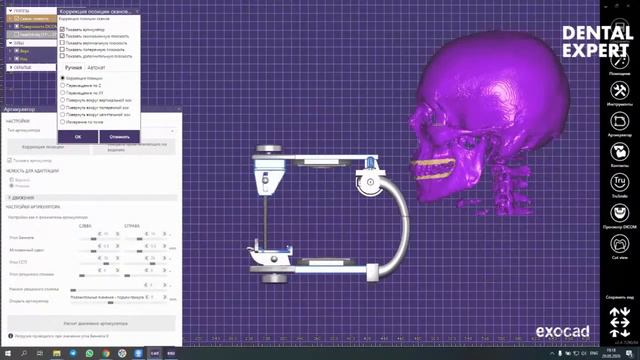Image resolution: width=640 pixels, height=360 pixels.
Task: Open the Contacts icon in right sidebar
Action: tap(619, 151)
